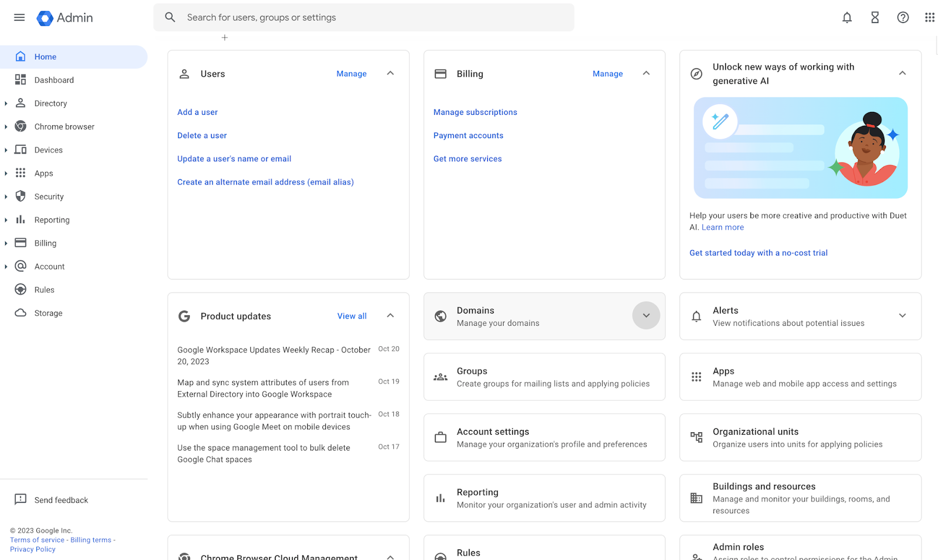Expand the Alerts card chevron
This screenshot has height=560, width=938.
coord(902,316)
